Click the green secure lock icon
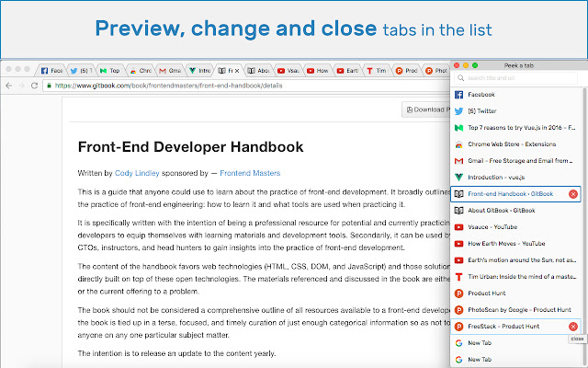Image resolution: width=588 pixels, height=368 pixels. click(x=49, y=86)
